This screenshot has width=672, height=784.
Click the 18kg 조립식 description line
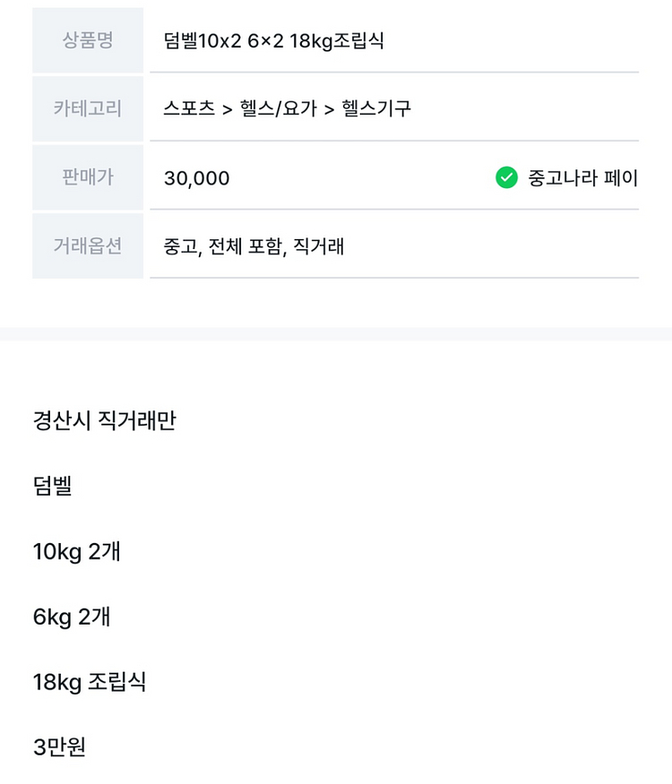90,682
